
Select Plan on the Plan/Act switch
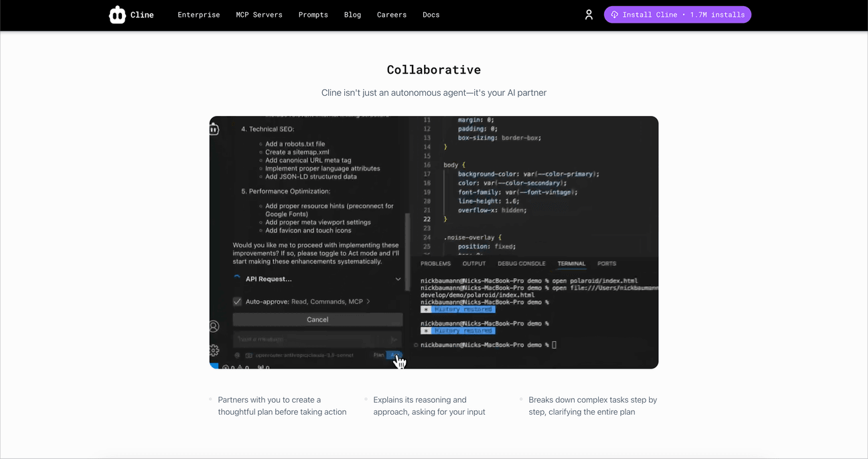[x=379, y=354]
